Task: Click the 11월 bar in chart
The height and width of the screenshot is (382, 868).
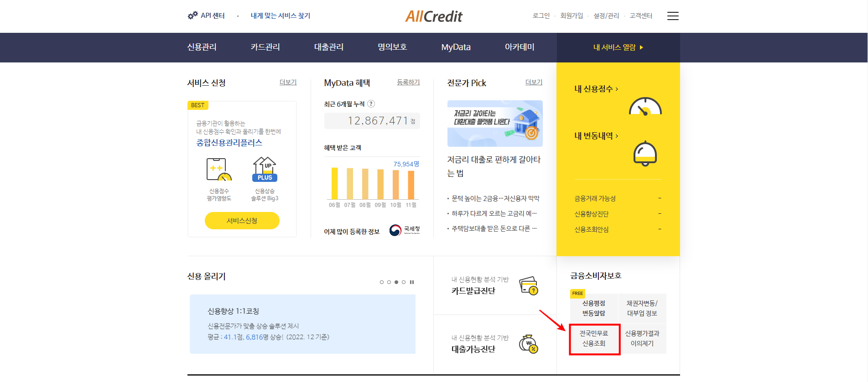Action: (411, 185)
